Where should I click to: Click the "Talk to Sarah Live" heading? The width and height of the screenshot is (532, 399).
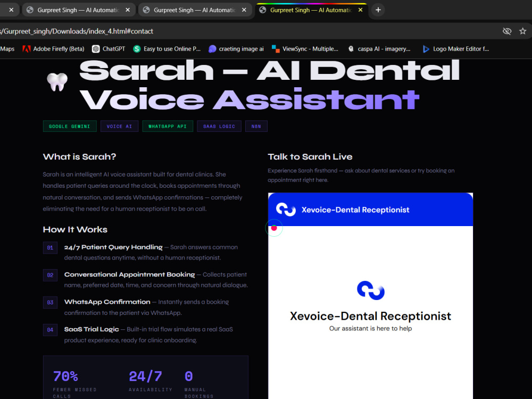[310, 157]
